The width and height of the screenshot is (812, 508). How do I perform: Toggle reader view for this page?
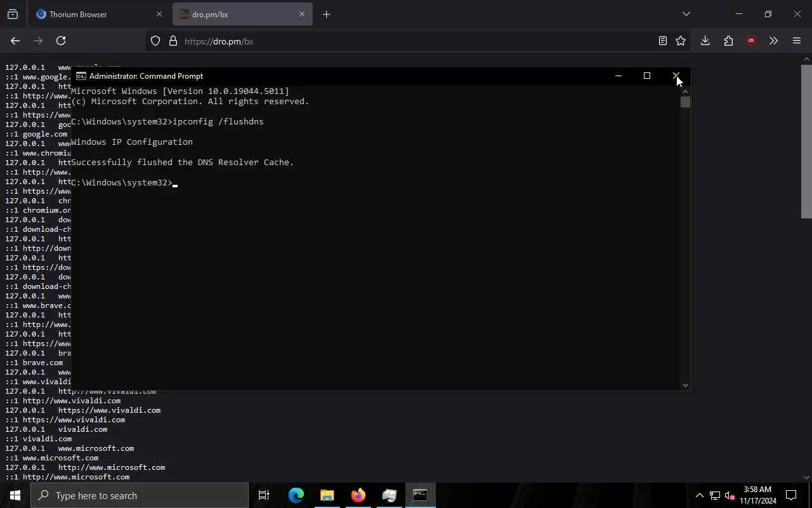pos(662,41)
